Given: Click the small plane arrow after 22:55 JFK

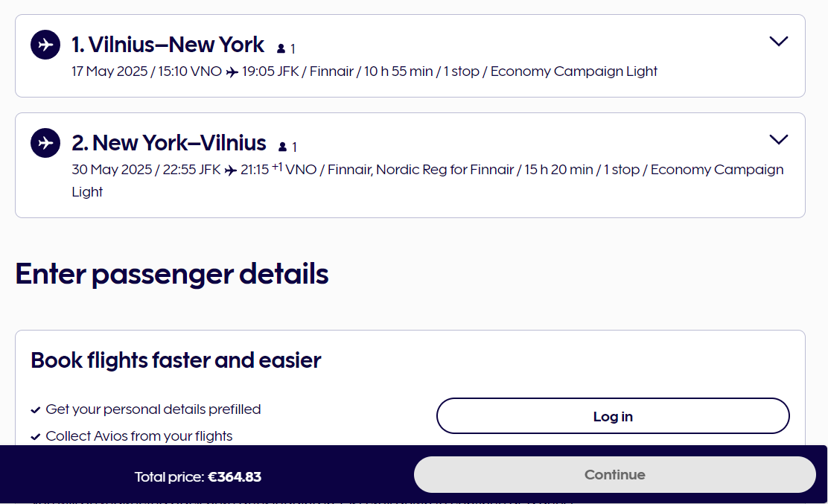Looking at the screenshot, I should tap(230, 170).
